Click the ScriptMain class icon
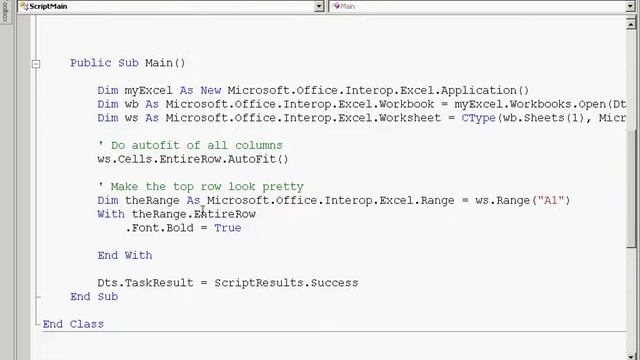This screenshot has width=640, height=360. click(x=24, y=6)
